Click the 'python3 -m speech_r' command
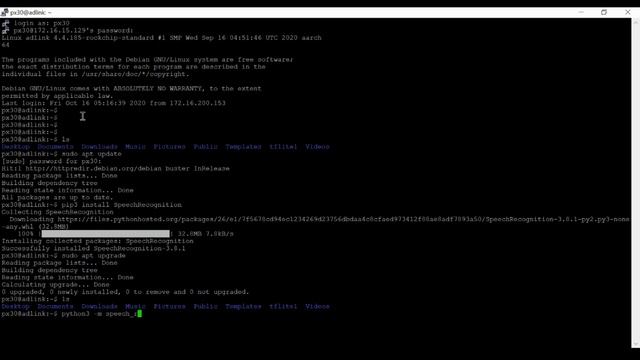This screenshot has height=360, width=640. pos(99,314)
